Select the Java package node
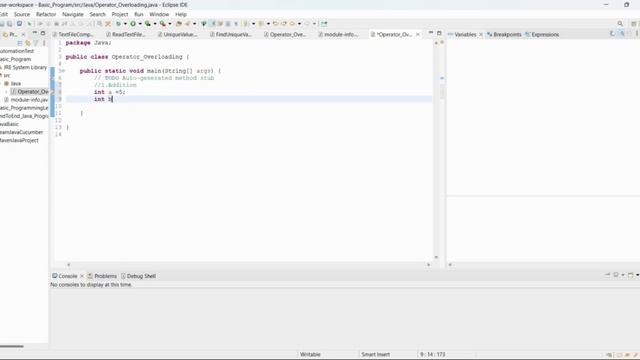Screen dimensions: 640x360 click(x=13, y=84)
